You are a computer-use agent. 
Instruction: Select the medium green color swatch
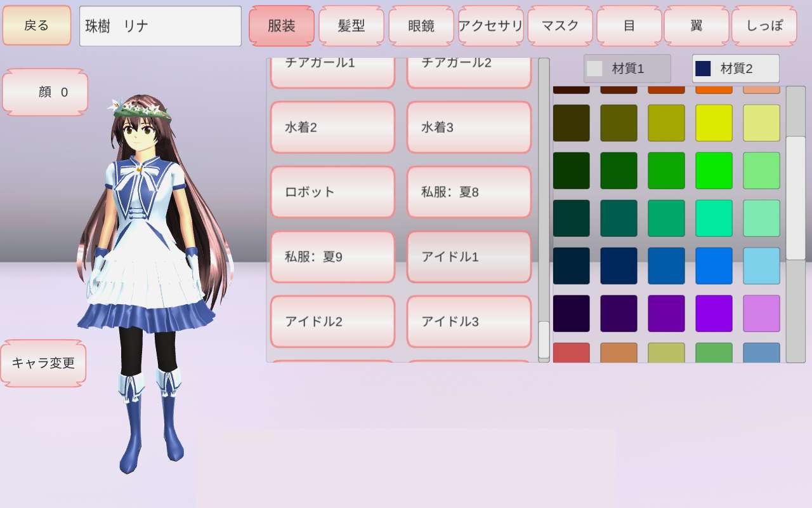(x=667, y=171)
